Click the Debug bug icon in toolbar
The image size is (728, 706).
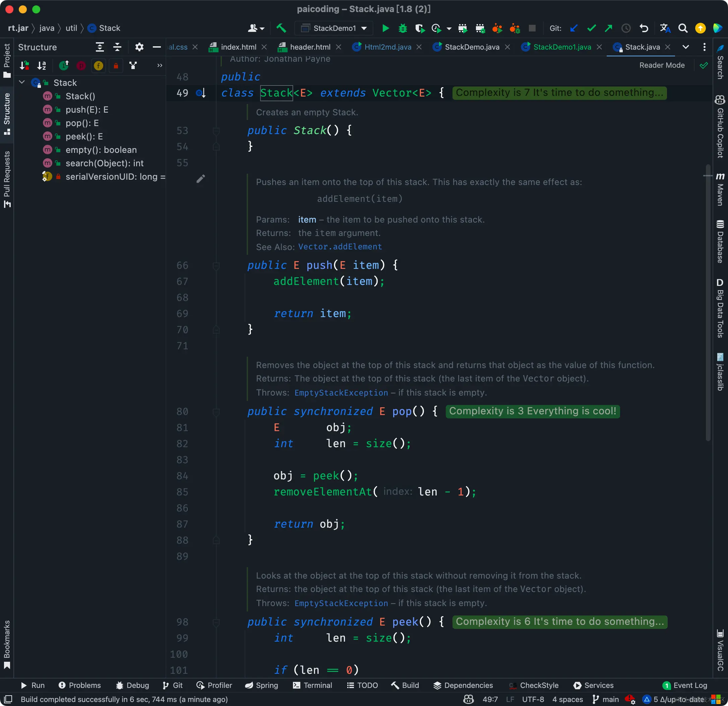point(403,28)
